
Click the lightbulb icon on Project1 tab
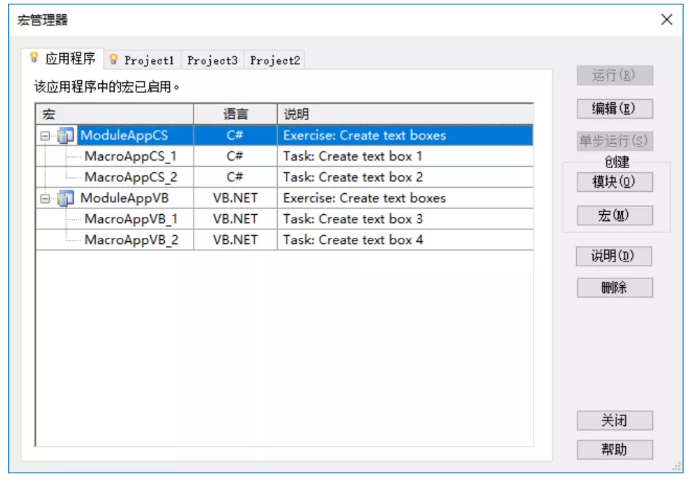pos(113,59)
